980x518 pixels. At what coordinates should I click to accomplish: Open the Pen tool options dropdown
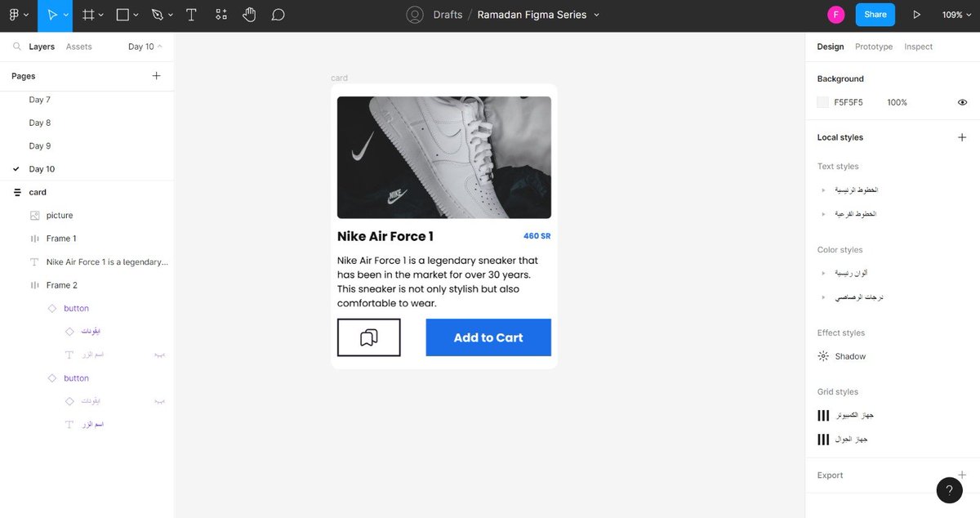(170, 15)
